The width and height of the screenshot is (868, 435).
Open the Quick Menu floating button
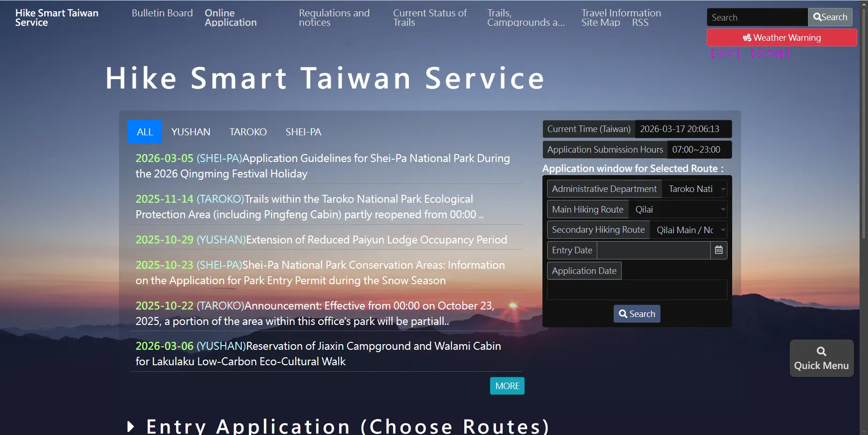821,358
